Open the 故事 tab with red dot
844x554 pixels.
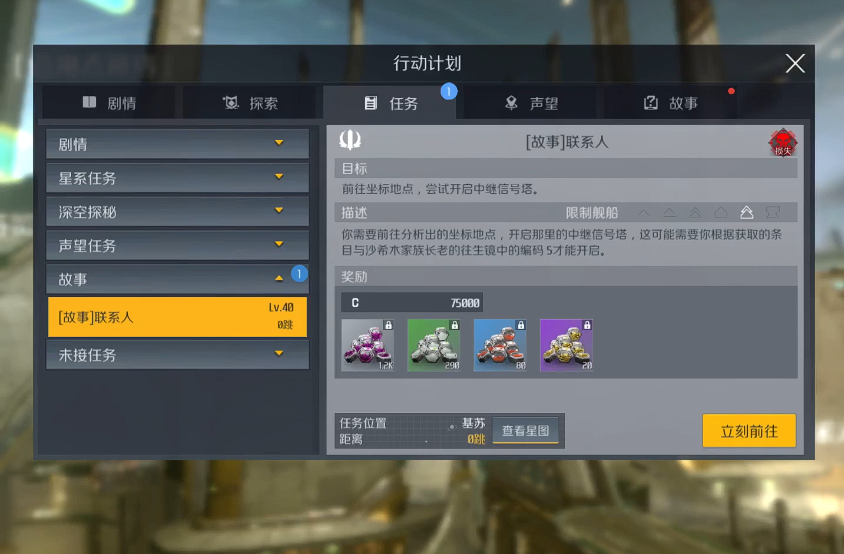tap(671, 102)
